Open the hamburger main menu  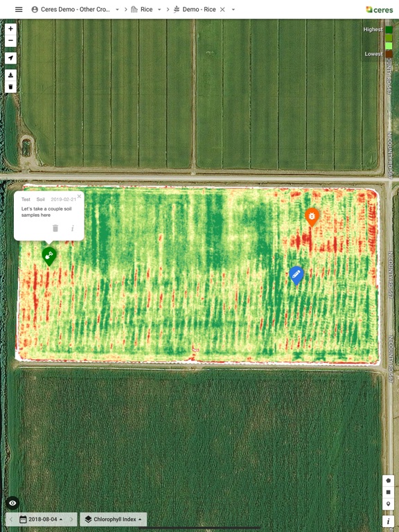click(x=19, y=10)
